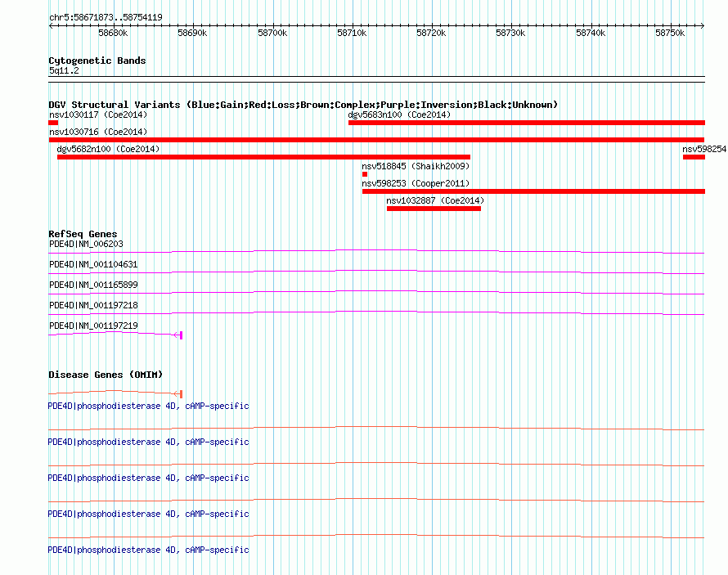Viewport: 728px width, 575px height.
Task: Click the small red nsv518845 loss bar
Action: [x=365, y=174]
